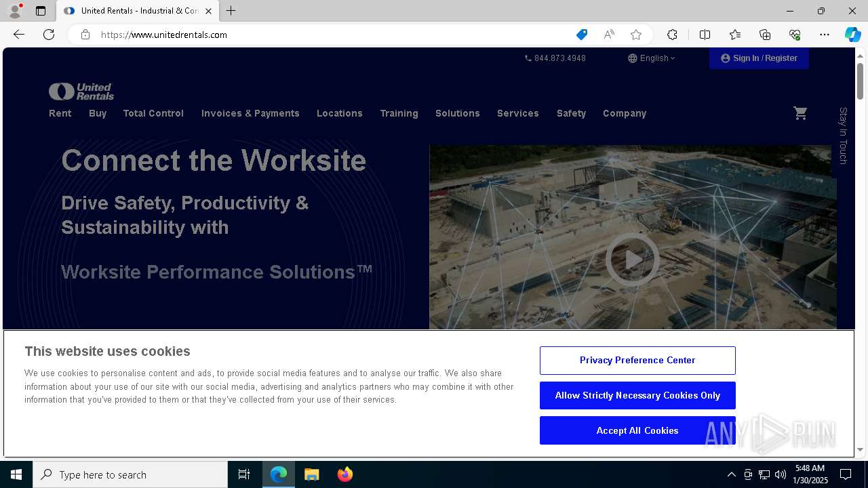Open Invoices & Payments menu
This screenshot has width=868, height=488.
tap(250, 113)
